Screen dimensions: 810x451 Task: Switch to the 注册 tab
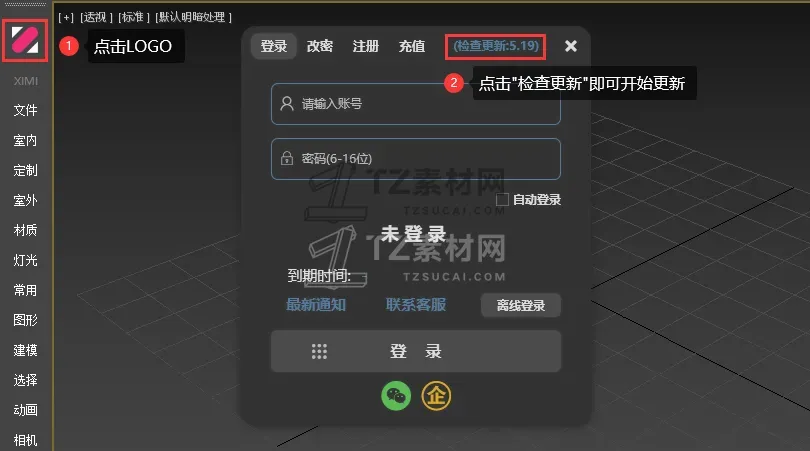click(x=366, y=46)
